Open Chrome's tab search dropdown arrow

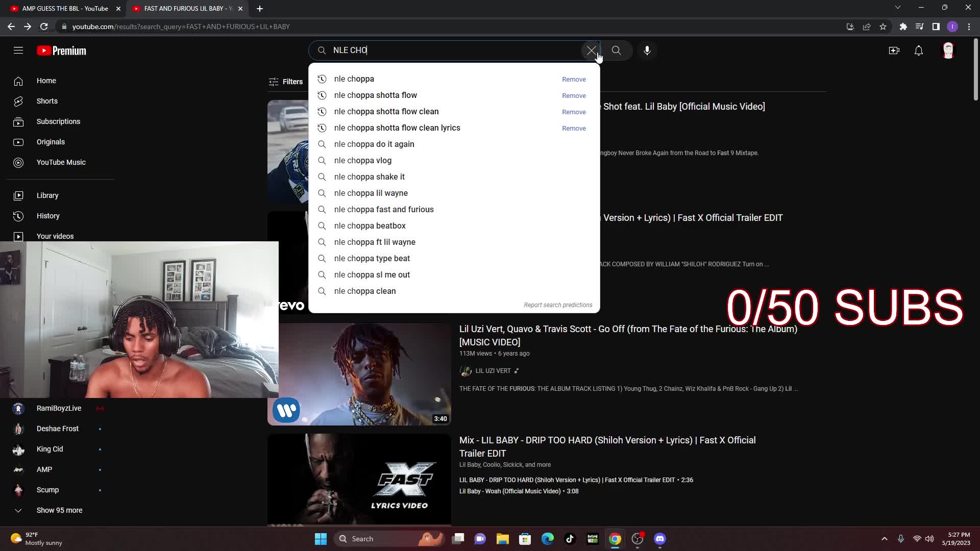(x=897, y=8)
